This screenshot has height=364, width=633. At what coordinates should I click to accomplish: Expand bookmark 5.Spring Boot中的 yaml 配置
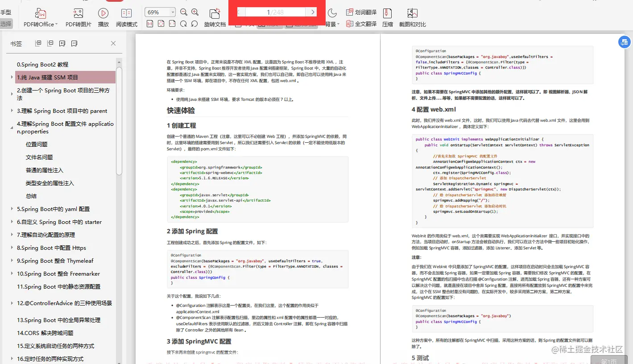[x=11, y=208]
